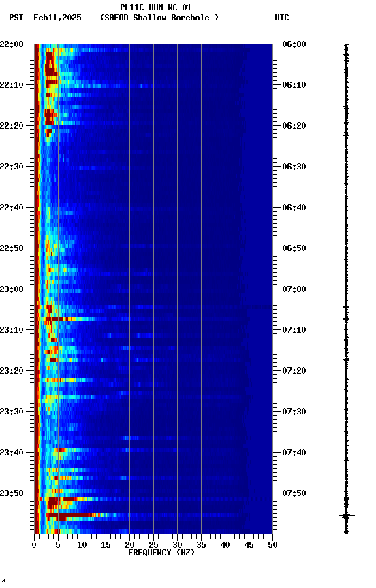Click the 22:50 PST time label
Screen dimensions: 376x588
point(12,248)
